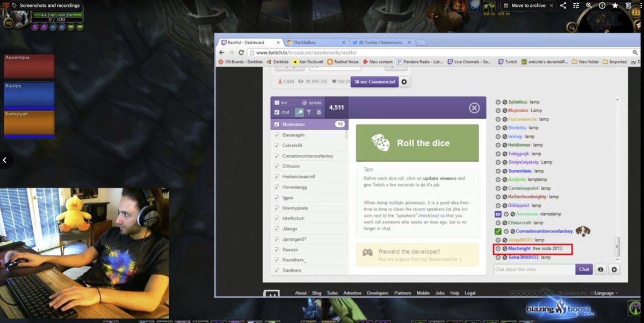Open the Language dropdown in footer
This screenshot has height=323, width=644.
pyautogui.click(x=606, y=293)
